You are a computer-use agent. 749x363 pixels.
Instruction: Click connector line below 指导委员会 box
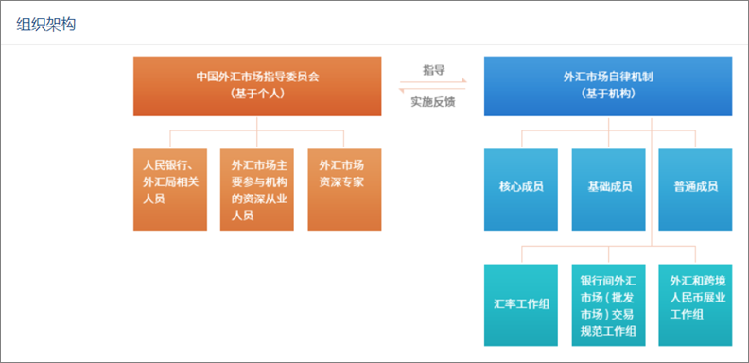pyautogui.click(x=257, y=123)
